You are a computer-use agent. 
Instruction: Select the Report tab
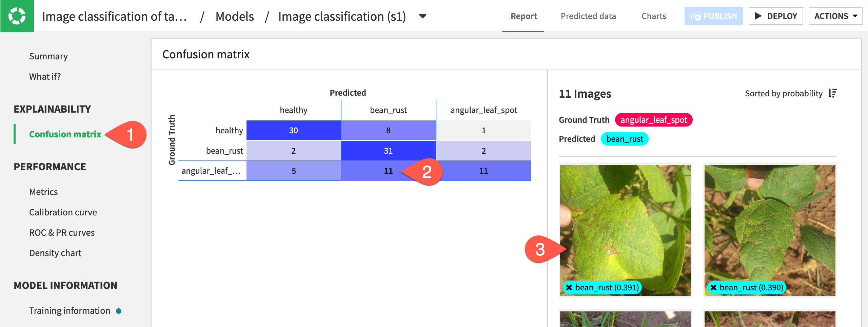click(523, 16)
